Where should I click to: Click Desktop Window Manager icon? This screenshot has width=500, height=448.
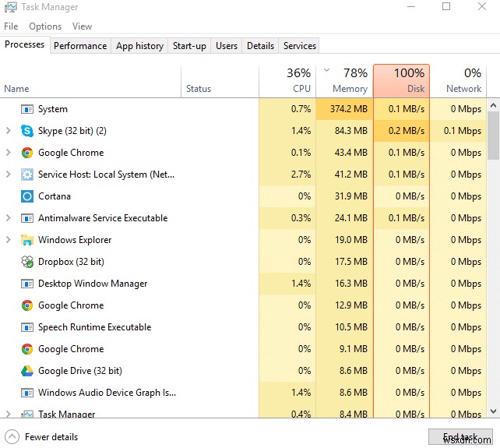(27, 284)
